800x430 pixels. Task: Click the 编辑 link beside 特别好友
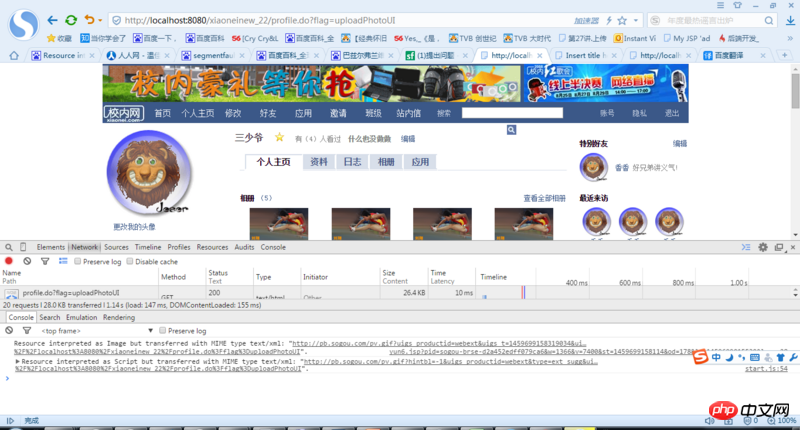tap(680, 144)
